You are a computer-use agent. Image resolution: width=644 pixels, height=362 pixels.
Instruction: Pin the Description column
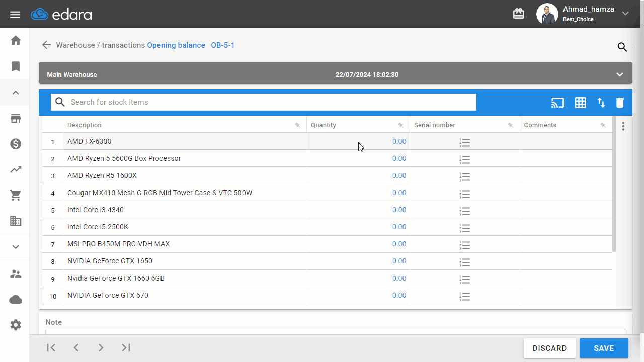click(x=298, y=125)
